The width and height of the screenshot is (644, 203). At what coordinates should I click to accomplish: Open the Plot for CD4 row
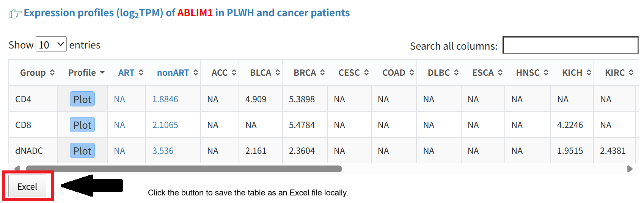(x=82, y=99)
